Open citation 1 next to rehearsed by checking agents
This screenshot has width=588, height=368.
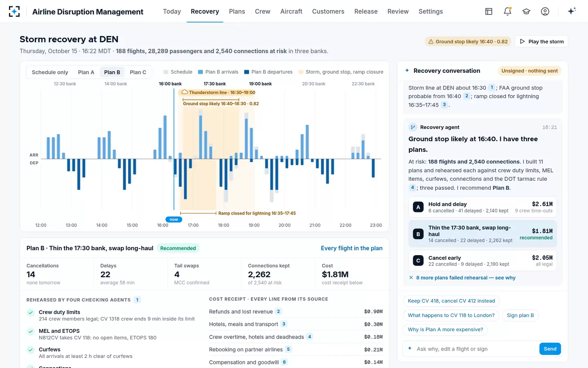pyautogui.click(x=137, y=300)
